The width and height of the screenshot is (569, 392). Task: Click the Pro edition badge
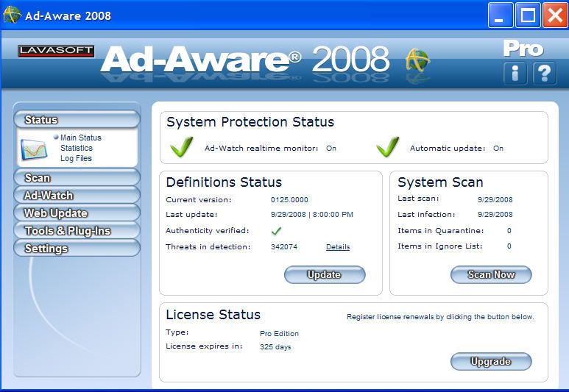(523, 49)
